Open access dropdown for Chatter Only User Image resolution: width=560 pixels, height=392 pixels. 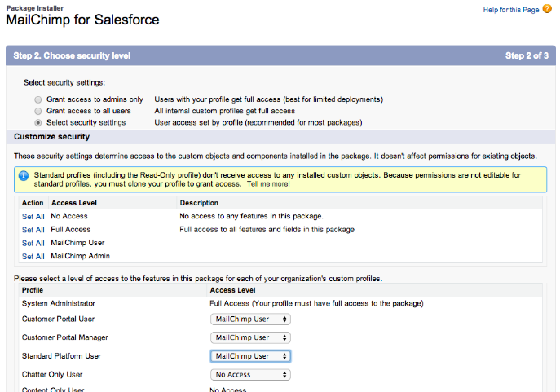click(250, 375)
